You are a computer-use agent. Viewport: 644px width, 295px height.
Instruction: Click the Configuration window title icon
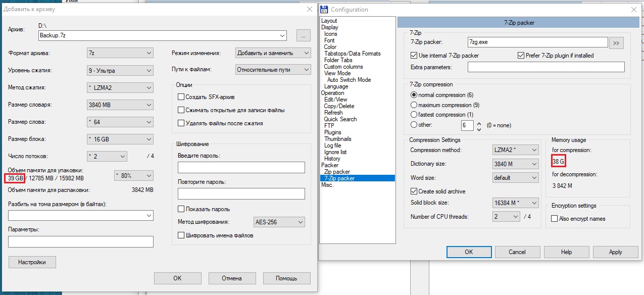pos(324,10)
